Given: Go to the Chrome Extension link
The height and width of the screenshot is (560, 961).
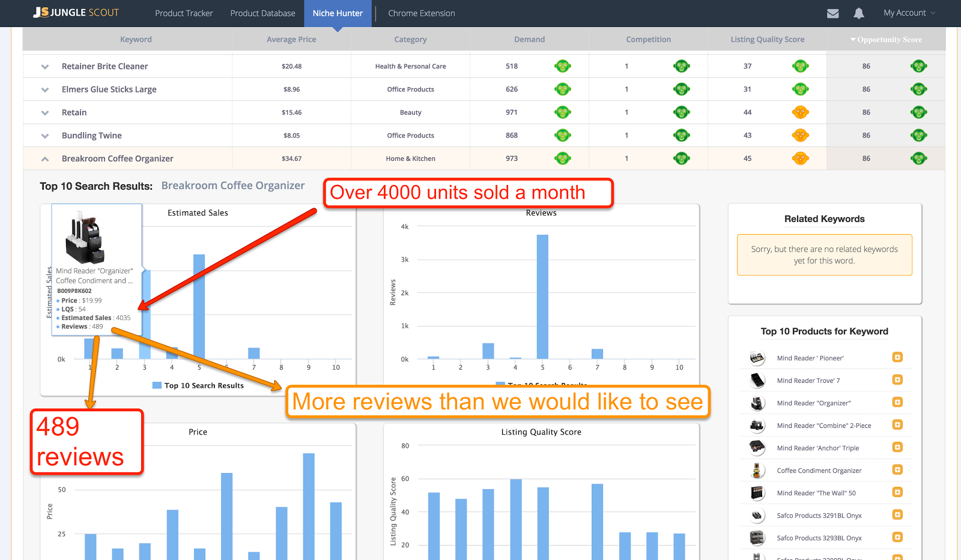Looking at the screenshot, I should point(421,13).
